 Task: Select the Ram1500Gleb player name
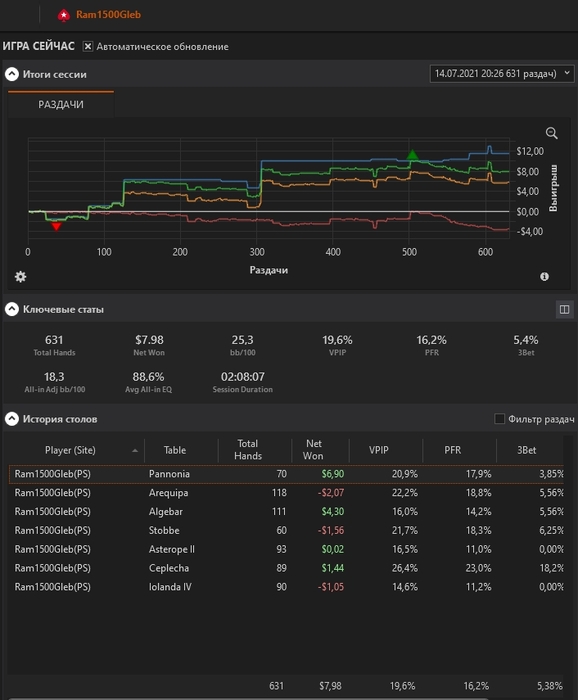tap(108, 15)
